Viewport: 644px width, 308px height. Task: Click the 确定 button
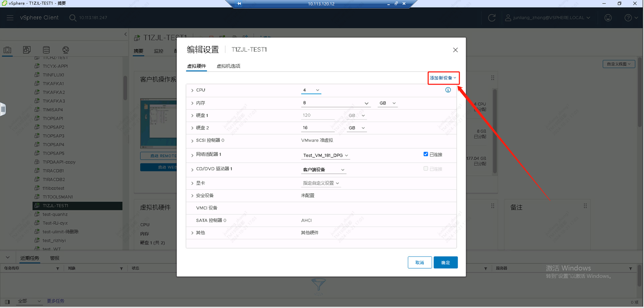point(445,262)
